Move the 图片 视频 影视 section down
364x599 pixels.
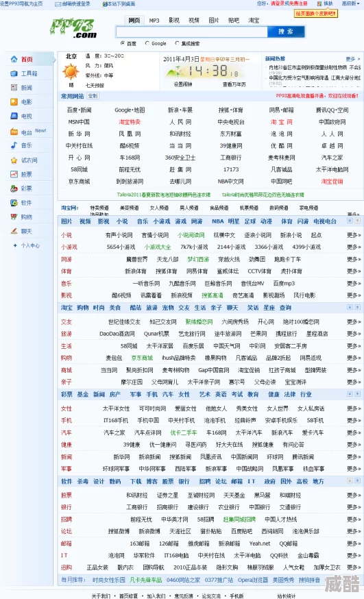[x=350, y=221]
